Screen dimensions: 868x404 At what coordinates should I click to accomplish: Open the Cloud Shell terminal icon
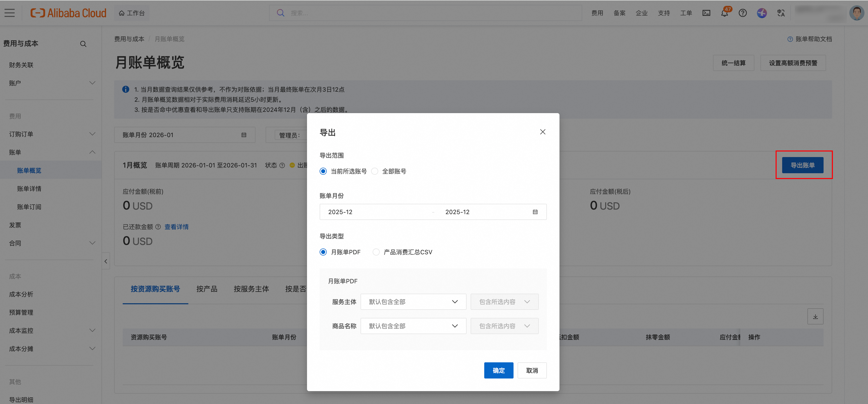coord(706,13)
